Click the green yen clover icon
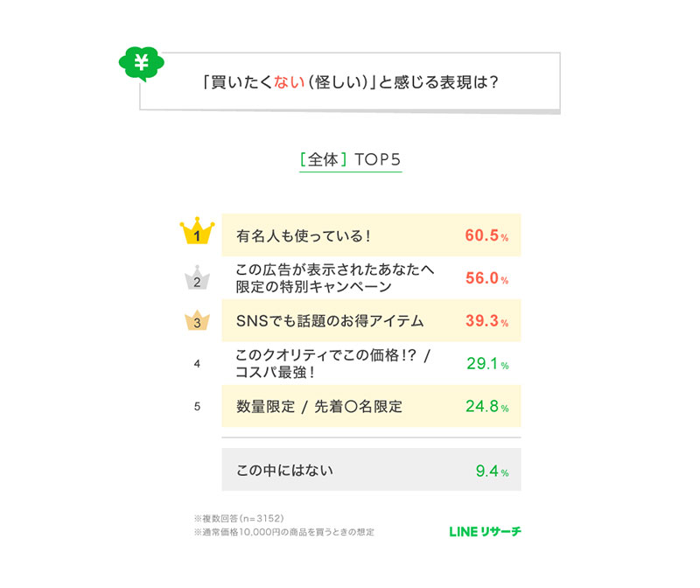The image size is (700, 588). click(x=141, y=62)
